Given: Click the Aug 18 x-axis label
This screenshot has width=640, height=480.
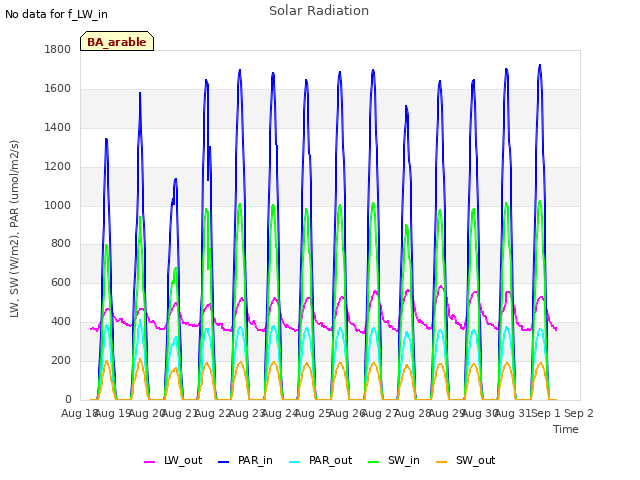Looking at the screenshot, I should pyautogui.click(x=79, y=413).
